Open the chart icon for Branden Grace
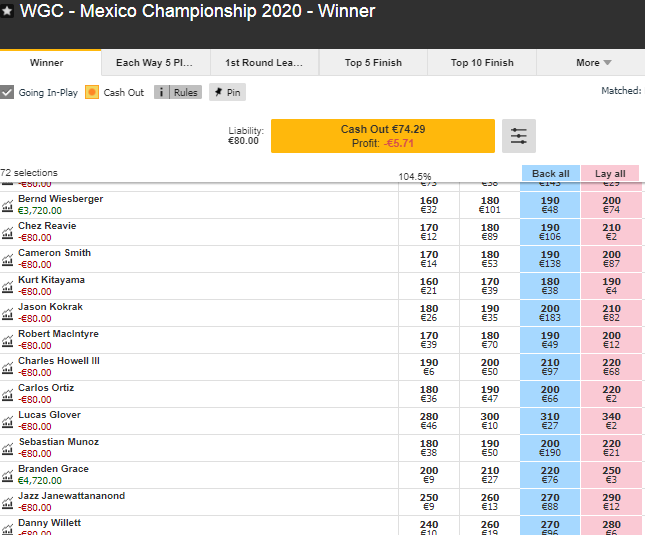 point(7,476)
